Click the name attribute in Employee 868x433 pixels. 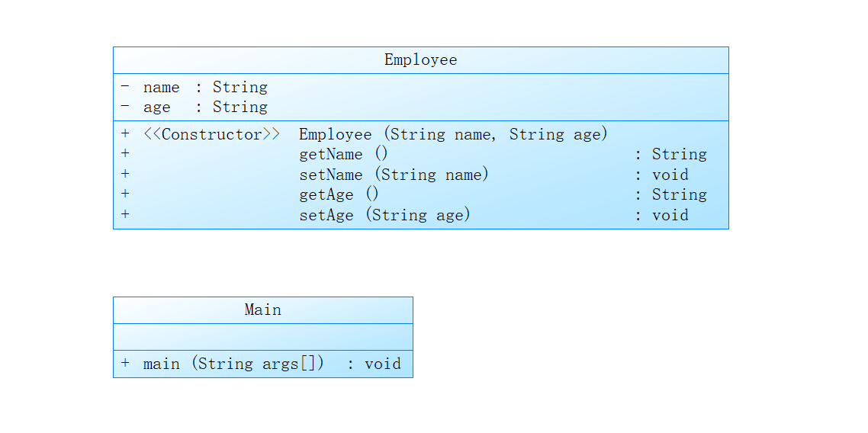pyautogui.click(x=161, y=88)
